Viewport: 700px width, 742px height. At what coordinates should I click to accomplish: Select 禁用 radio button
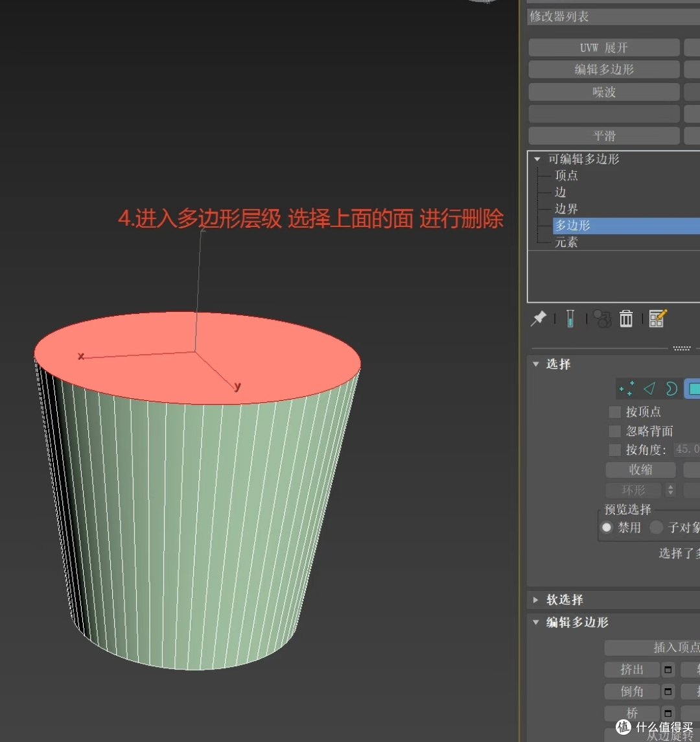click(607, 527)
